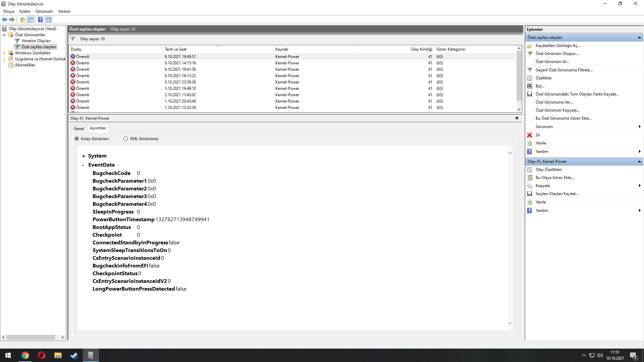This screenshot has height=362, width=644.
Task: Click the Kaydedilen Günlüğü Aç folder icon
Action: click(x=530, y=46)
